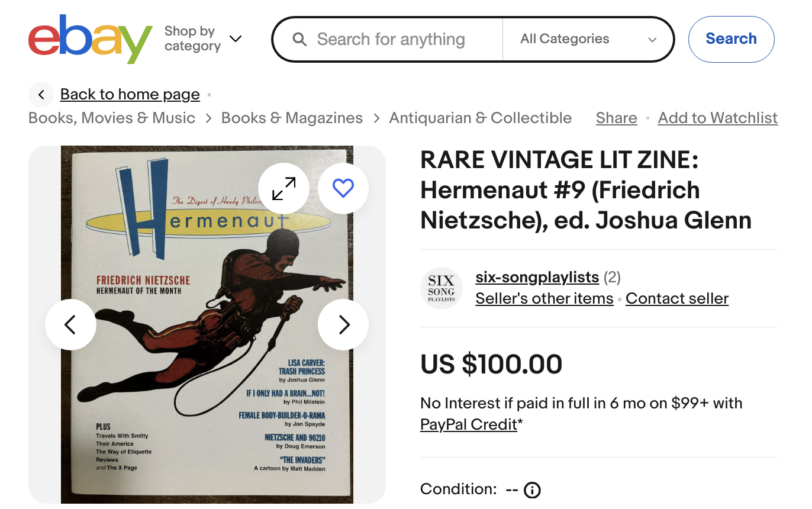The width and height of the screenshot is (812, 509).
Task: Click the back arrow icon
Action: 41,95
